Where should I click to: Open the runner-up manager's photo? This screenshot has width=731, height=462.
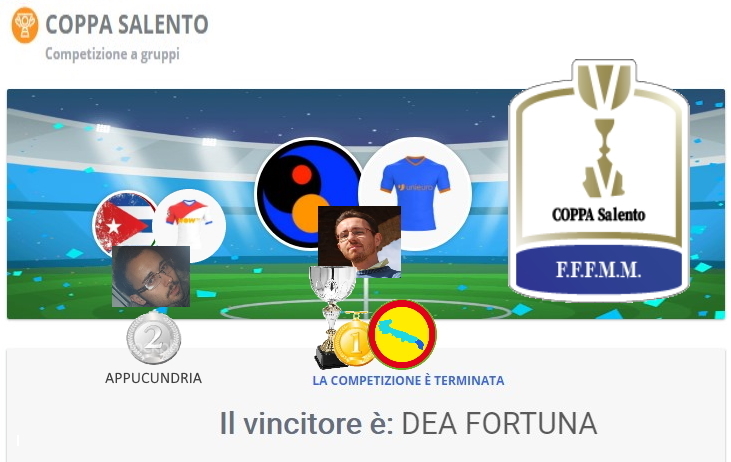pos(151,276)
